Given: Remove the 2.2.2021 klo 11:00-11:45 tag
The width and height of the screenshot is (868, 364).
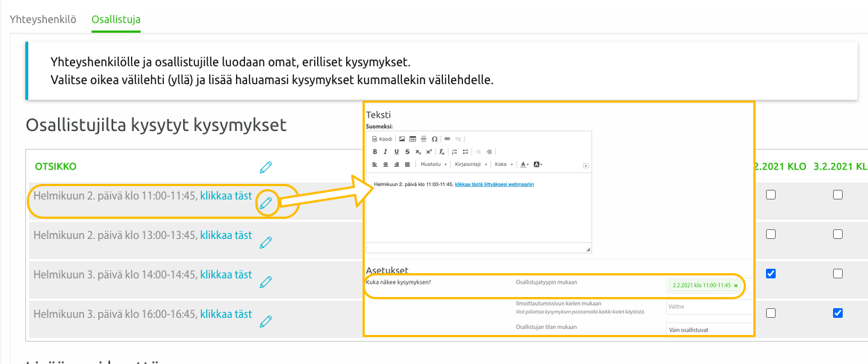Looking at the screenshot, I should (735, 285).
